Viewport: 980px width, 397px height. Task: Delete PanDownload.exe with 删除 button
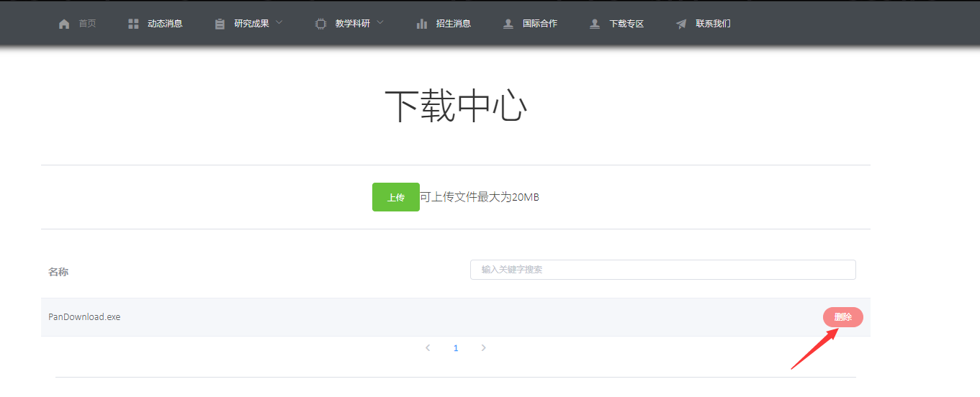[x=843, y=317]
